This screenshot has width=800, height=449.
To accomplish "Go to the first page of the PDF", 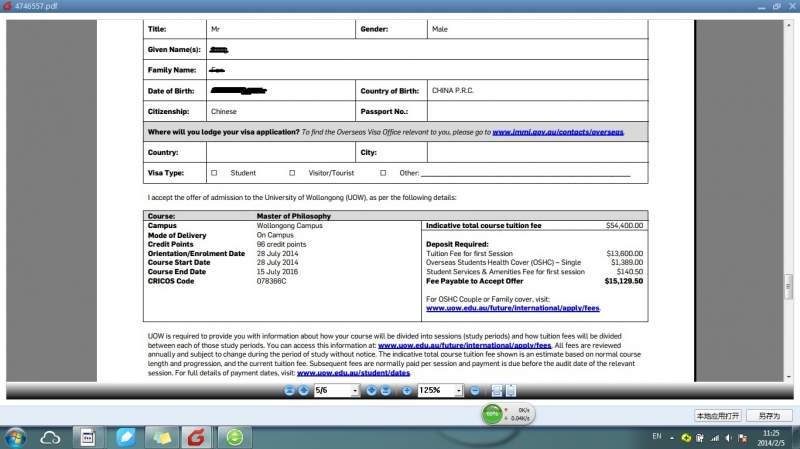I will point(289,391).
